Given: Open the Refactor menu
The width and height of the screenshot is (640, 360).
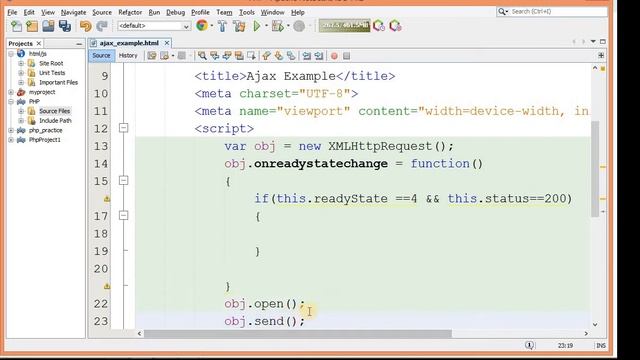Looking at the screenshot, I should click(x=130, y=12).
